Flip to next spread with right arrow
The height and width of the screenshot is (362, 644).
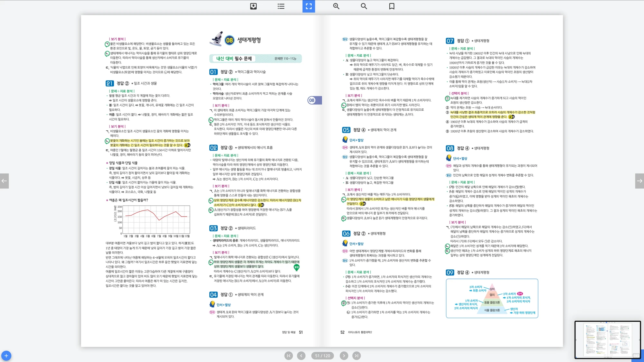[x=639, y=181]
